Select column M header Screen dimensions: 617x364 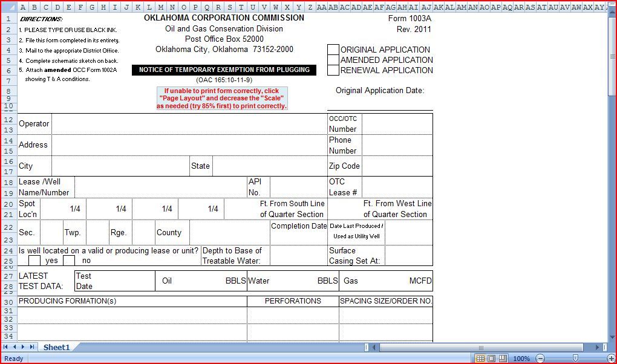point(160,7)
